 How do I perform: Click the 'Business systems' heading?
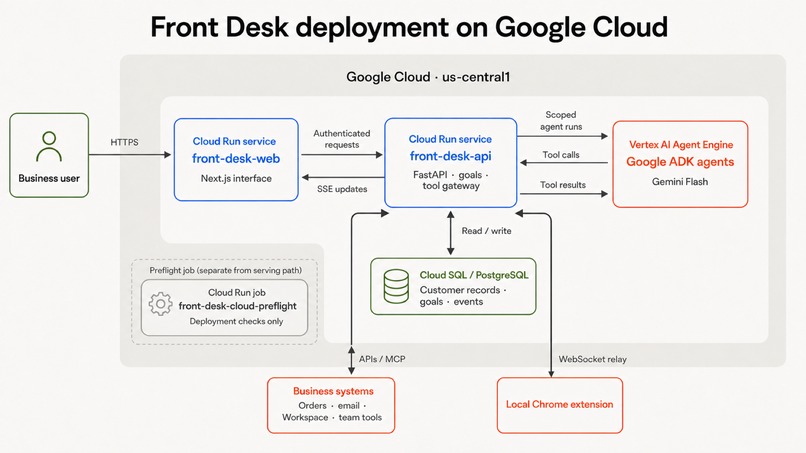click(333, 391)
